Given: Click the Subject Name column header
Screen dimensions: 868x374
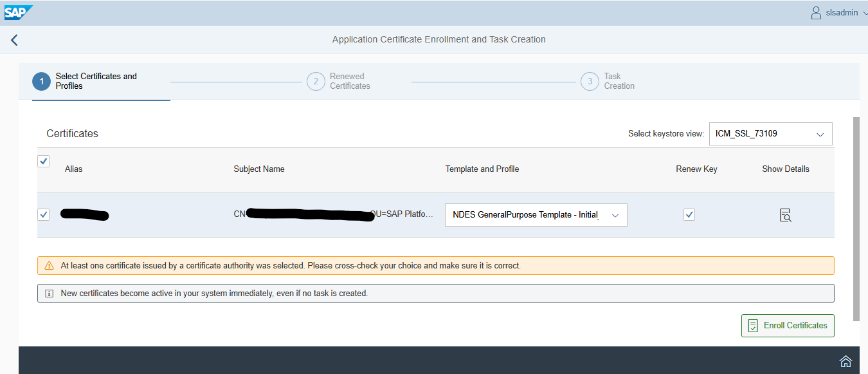Looking at the screenshot, I should [259, 169].
